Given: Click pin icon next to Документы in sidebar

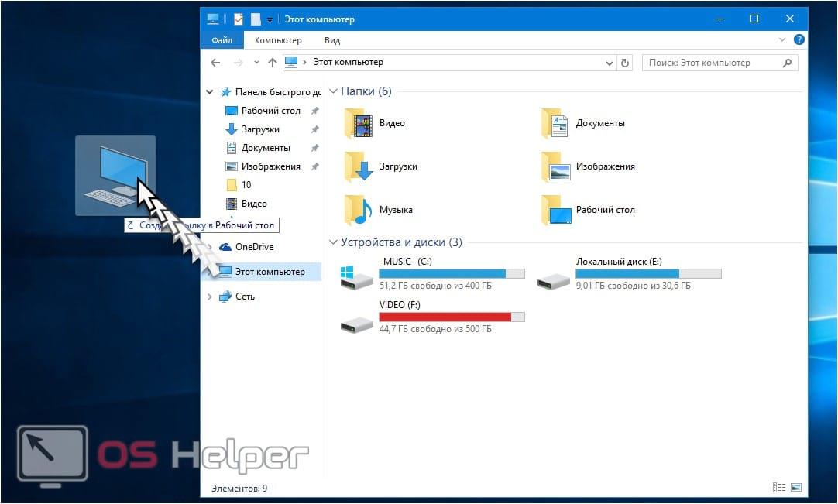Looking at the screenshot, I should (x=314, y=148).
